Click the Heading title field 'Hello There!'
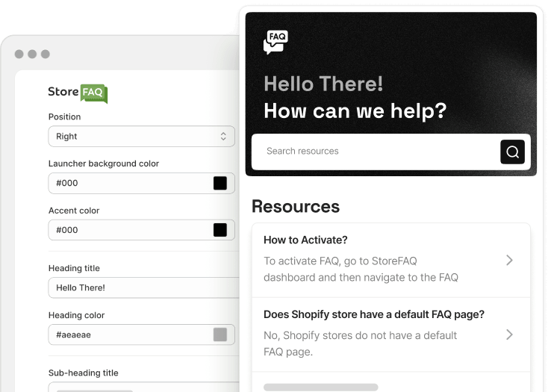This screenshot has height=392, width=551. click(141, 287)
